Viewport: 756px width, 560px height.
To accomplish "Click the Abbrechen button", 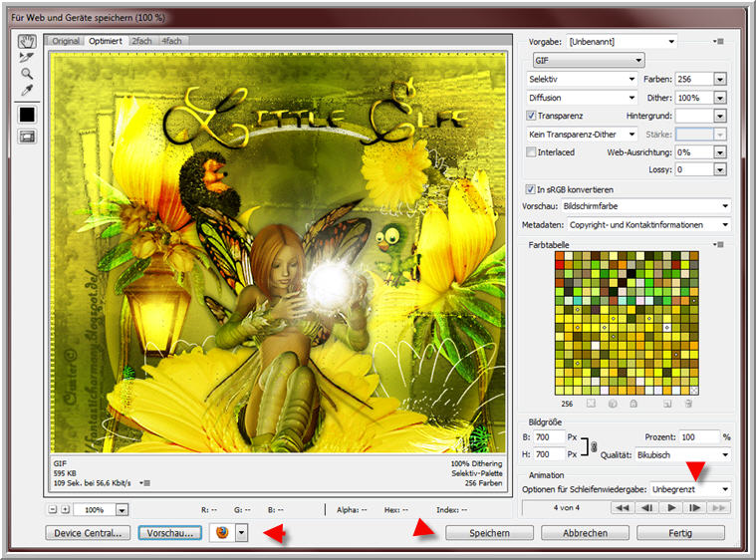I will point(585,533).
